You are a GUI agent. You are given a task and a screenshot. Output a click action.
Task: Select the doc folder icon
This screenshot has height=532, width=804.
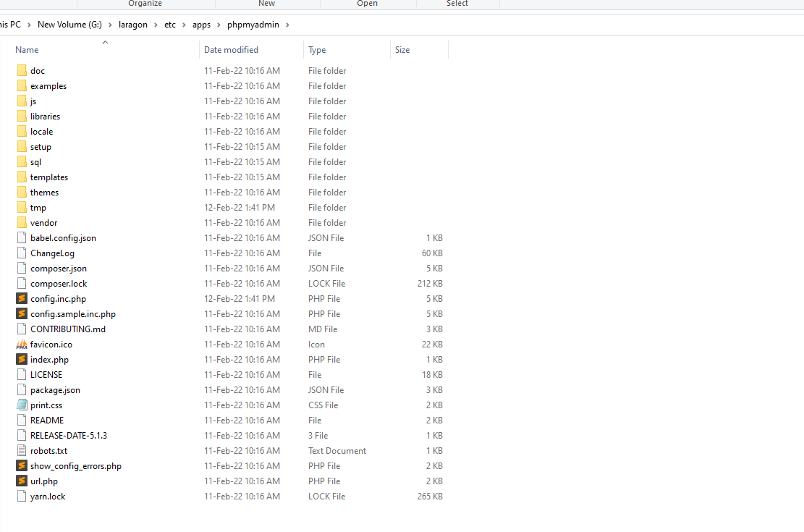[x=22, y=70]
